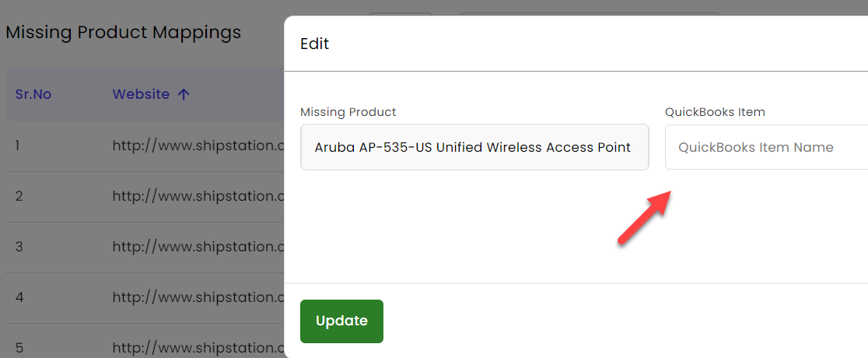The width and height of the screenshot is (868, 358).
Task: Click the QuickBooks Item label
Action: click(x=715, y=112)
